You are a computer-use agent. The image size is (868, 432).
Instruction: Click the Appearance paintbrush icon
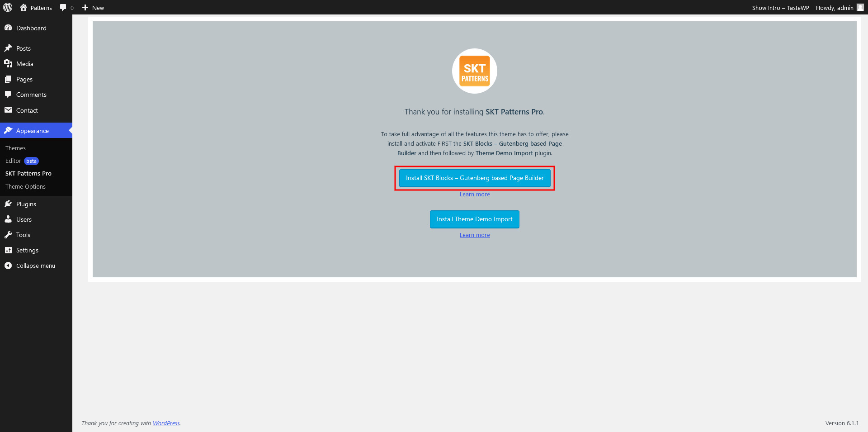(8, 130)
